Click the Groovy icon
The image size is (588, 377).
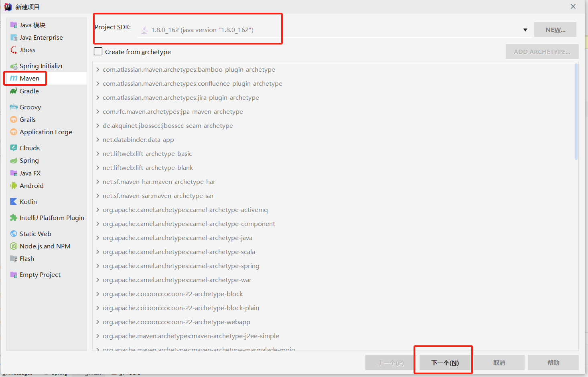click(x=14, y=107)
